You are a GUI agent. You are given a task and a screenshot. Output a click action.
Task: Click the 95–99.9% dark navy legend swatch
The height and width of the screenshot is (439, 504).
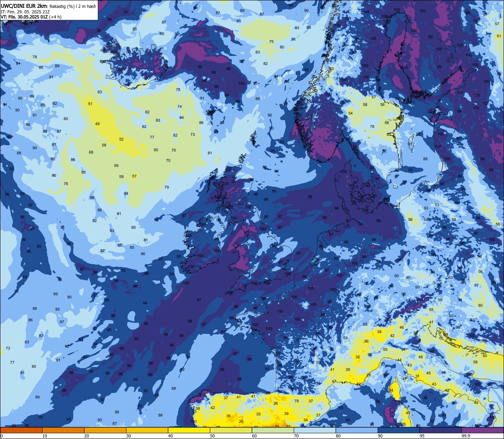pos(441,430)
